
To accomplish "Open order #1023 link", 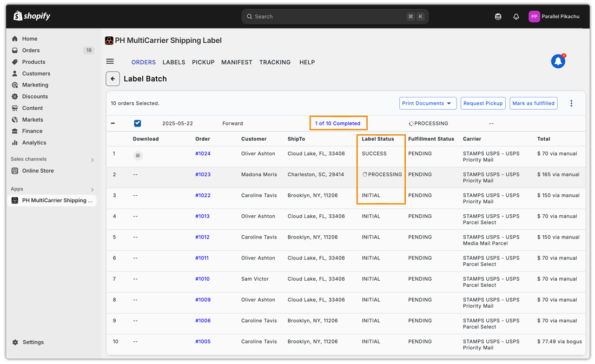I will click(x=203, y=174).
